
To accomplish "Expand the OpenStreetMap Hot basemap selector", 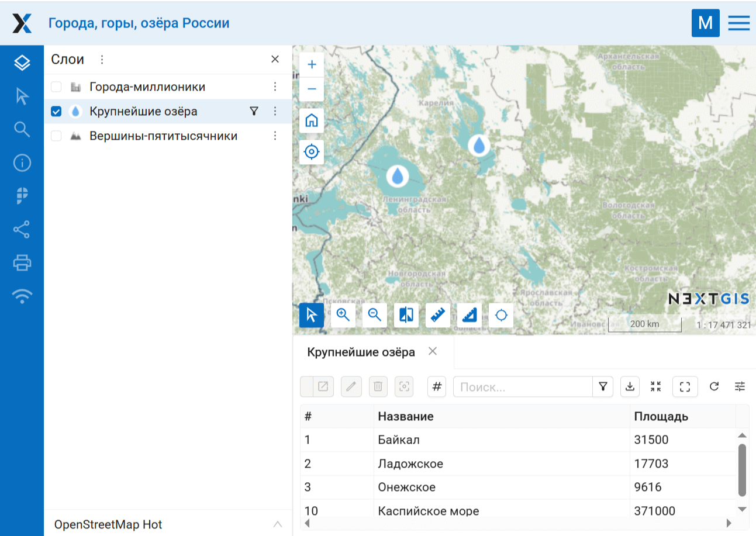I will (278, 524).
